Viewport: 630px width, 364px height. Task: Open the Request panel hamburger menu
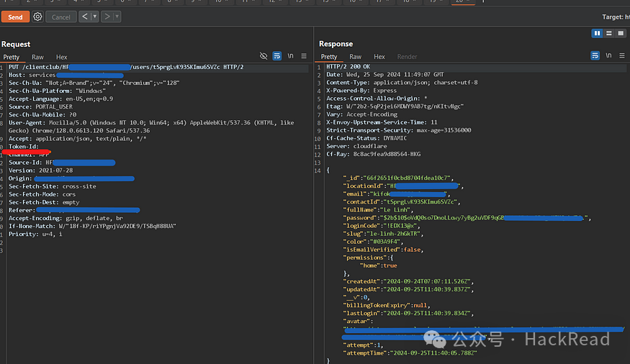coord(304,56)
